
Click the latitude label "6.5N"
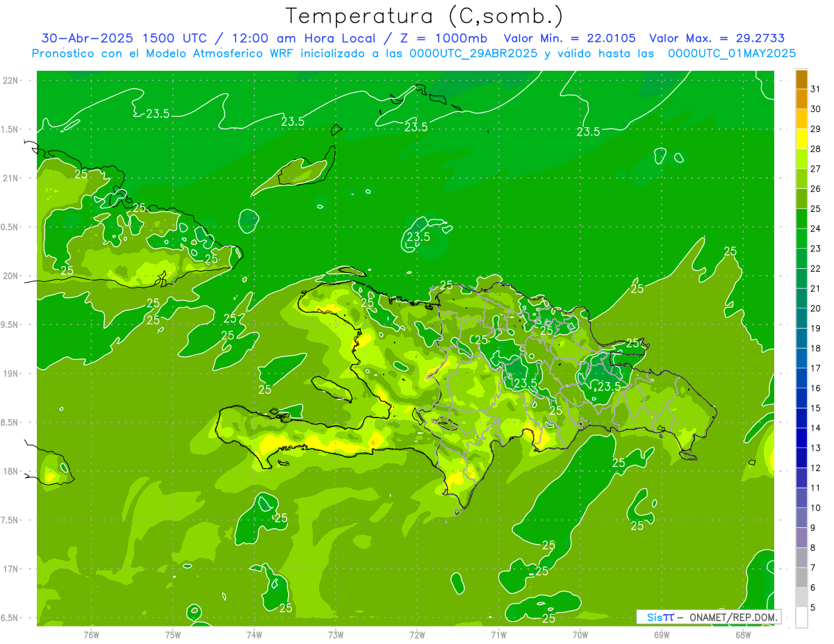[10, 618]
